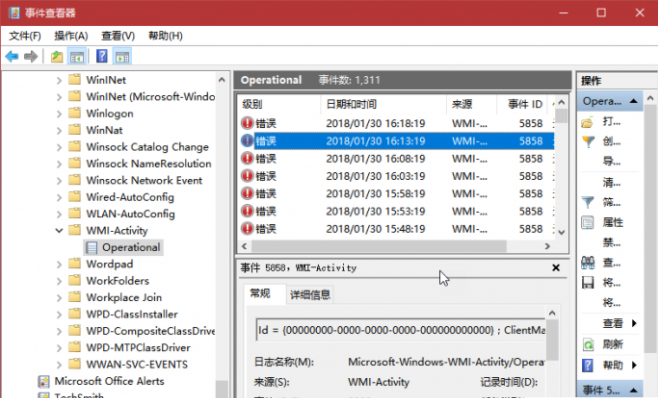Viewport: 658px width, 398px height.
Task: Click the detail pane scroll-up arrow
Action: [552, 313]
